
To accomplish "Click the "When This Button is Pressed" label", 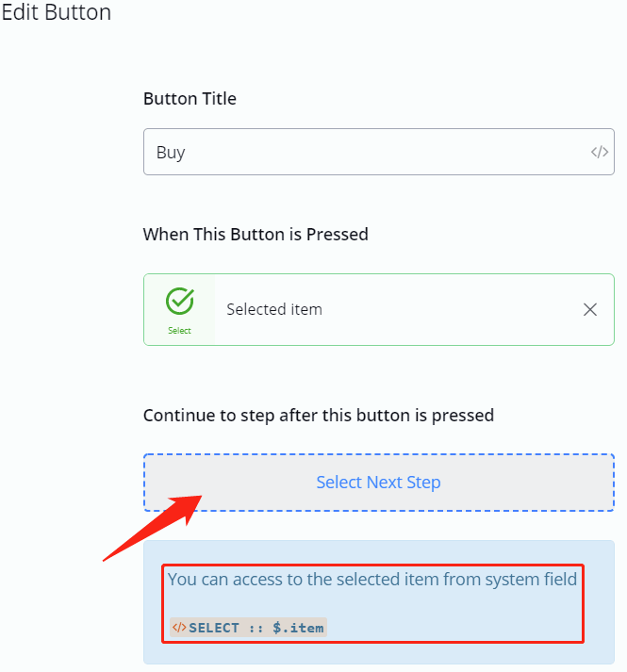I will [256, 234].
